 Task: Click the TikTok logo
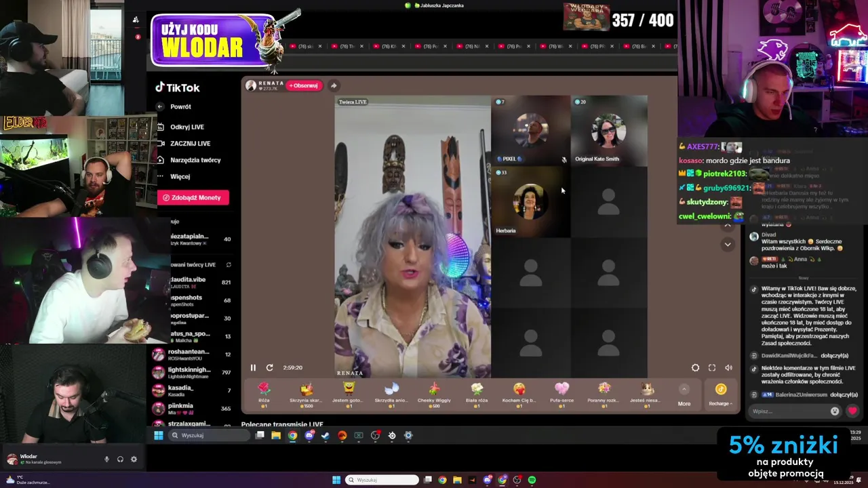[x=178, y=87]
